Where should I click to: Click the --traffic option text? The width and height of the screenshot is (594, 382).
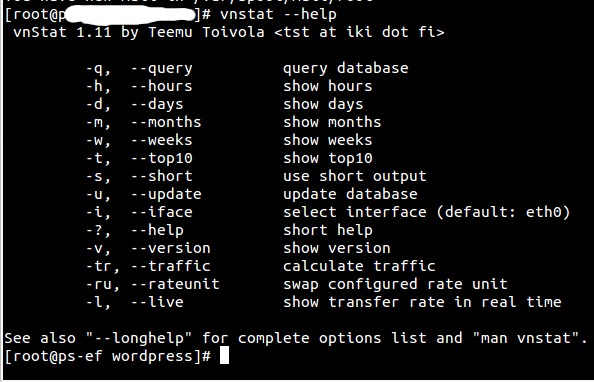[171, 266]
